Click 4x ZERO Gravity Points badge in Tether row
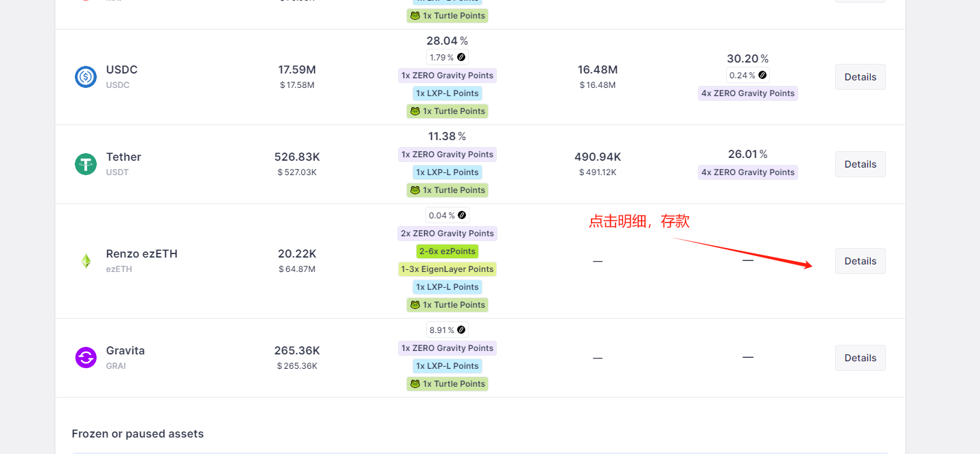The height and width of the screenshot is (454, 980). (x=747, y=172)
